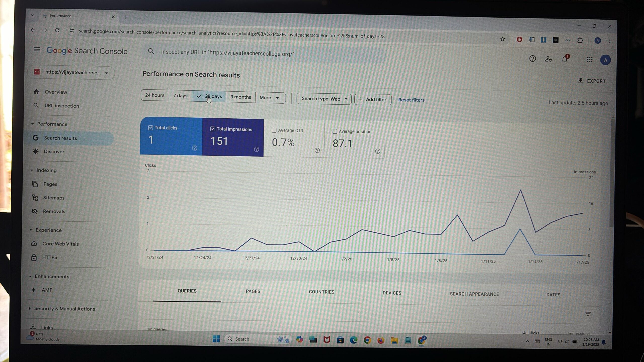Collapse the Enhancements sidebar section
Image resolution: width=644 pixels, height=362 pixels.
tap(30, 276)
